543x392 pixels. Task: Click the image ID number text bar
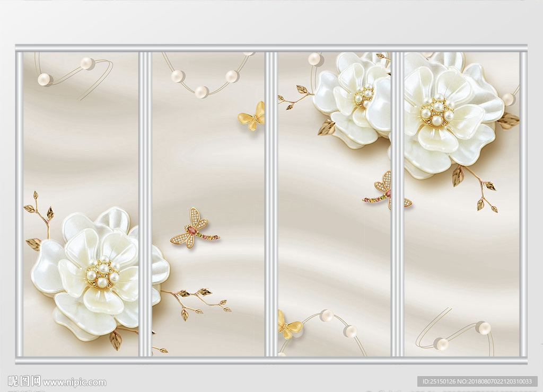(477, 381)
